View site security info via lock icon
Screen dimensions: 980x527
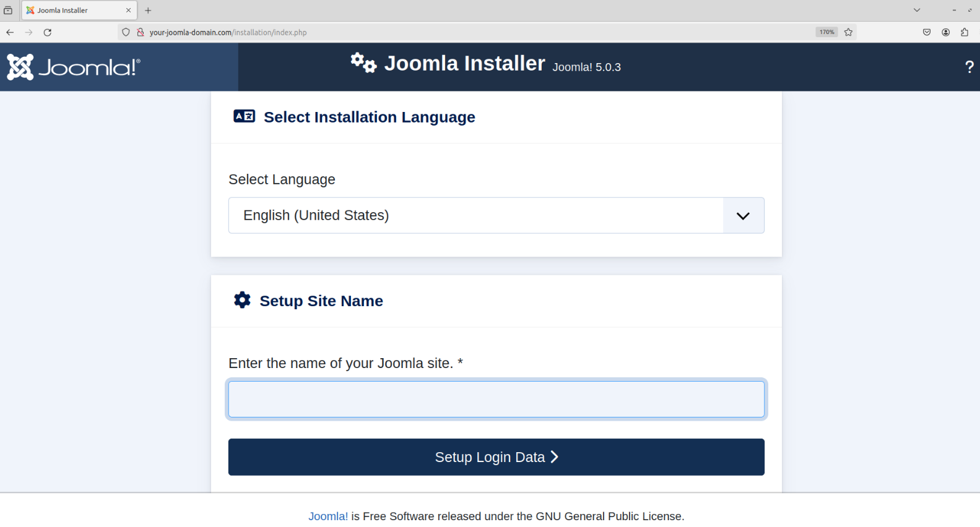pos(140,32)
